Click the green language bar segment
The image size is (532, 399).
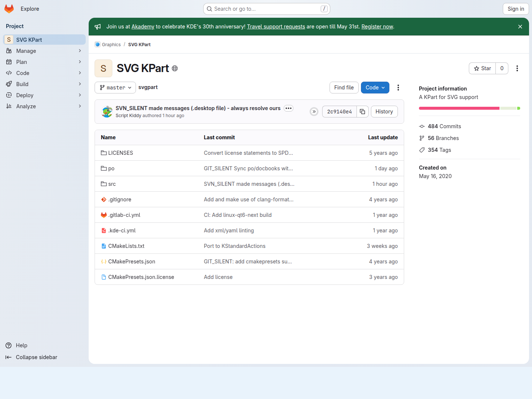click(x=519, y=108)
